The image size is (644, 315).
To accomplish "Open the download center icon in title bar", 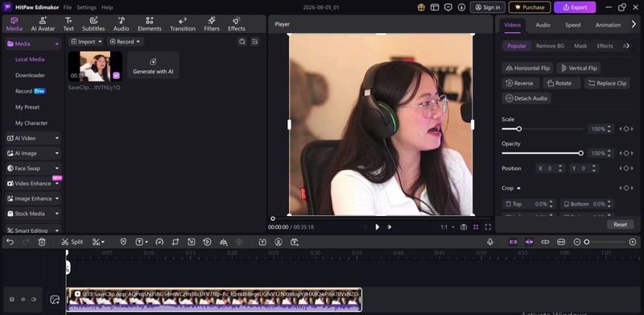I will pyautogui.click(x=461, y=7).
